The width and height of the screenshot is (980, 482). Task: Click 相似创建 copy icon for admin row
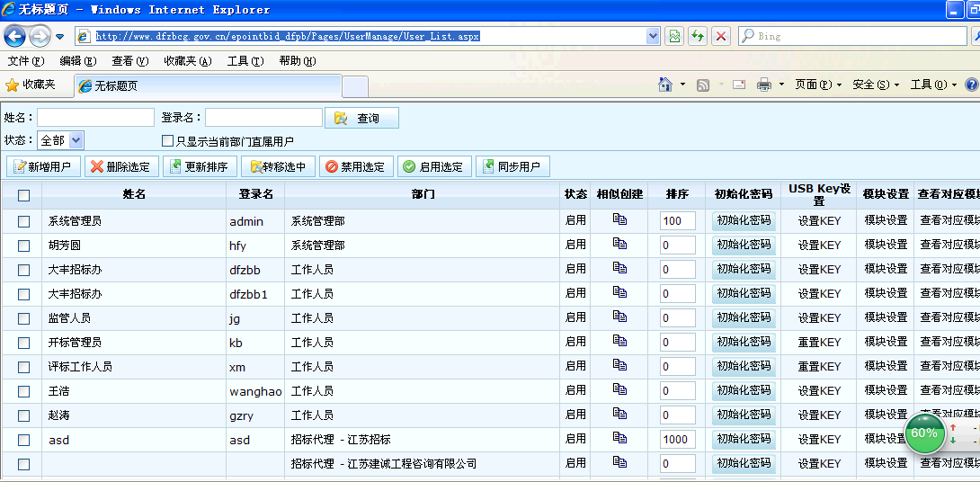[619, 219]
